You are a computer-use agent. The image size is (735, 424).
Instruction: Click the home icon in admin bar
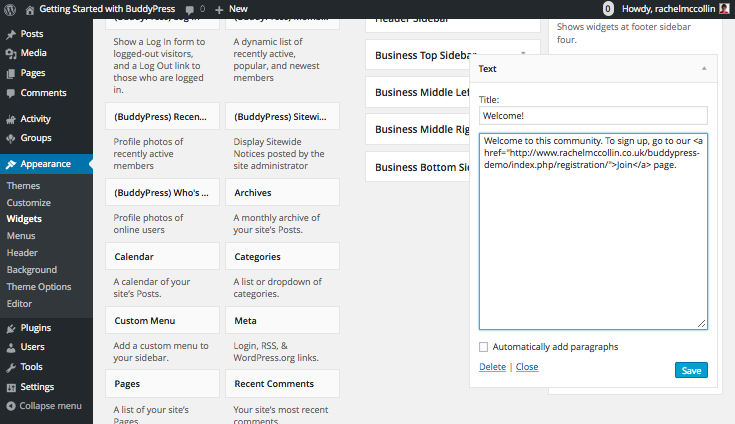pyautogui.click(x=30, y=9)
